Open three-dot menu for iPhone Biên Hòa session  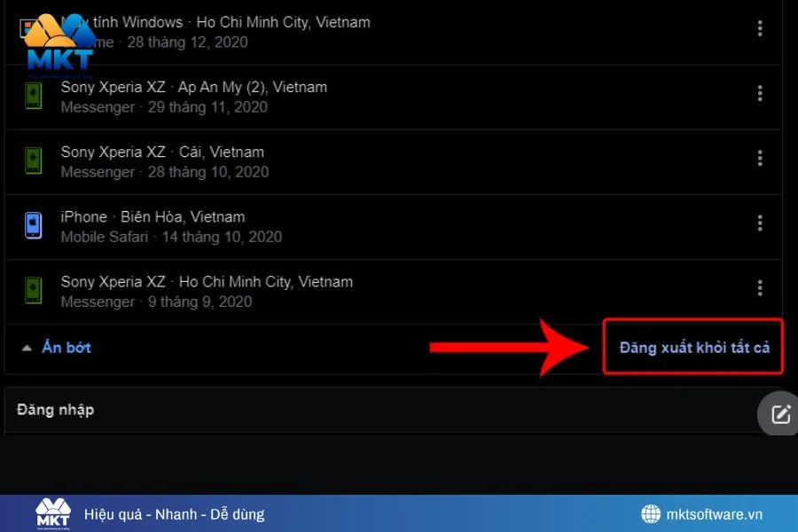[760, 223]
